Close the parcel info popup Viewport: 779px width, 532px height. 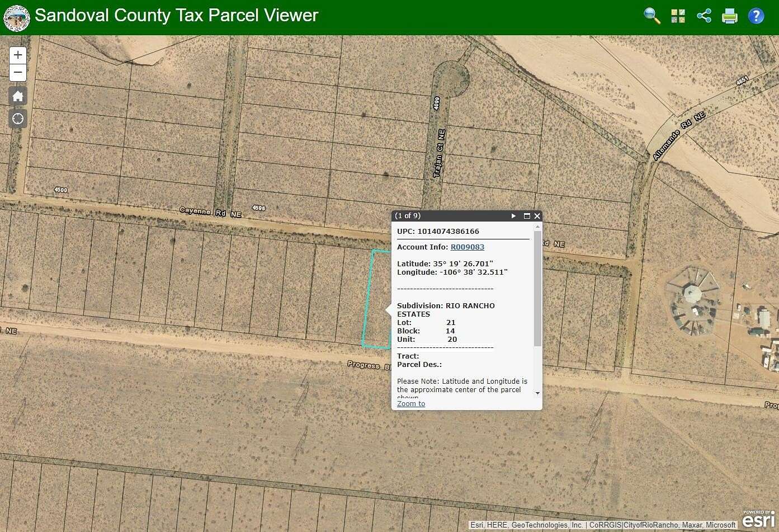pyautogui.click(x=537, y=215)
